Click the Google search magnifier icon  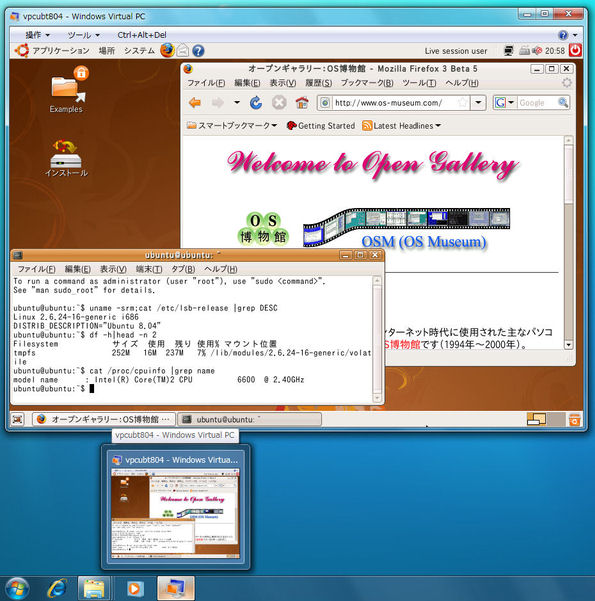click(x=563, y=102)
